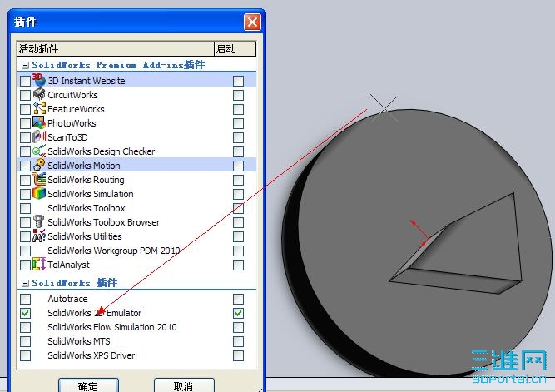
Task: Click the 确定 button
Action: (88, 385)
